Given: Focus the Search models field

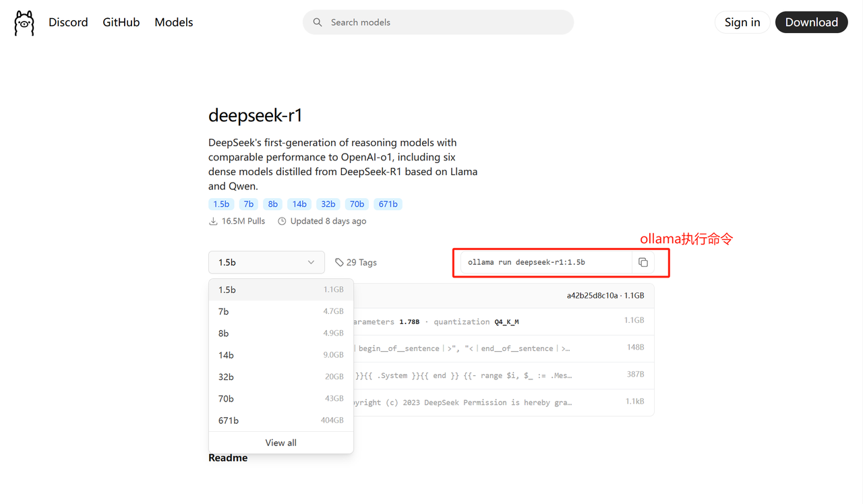Looking at the screenshot, I should click(438, 22).
